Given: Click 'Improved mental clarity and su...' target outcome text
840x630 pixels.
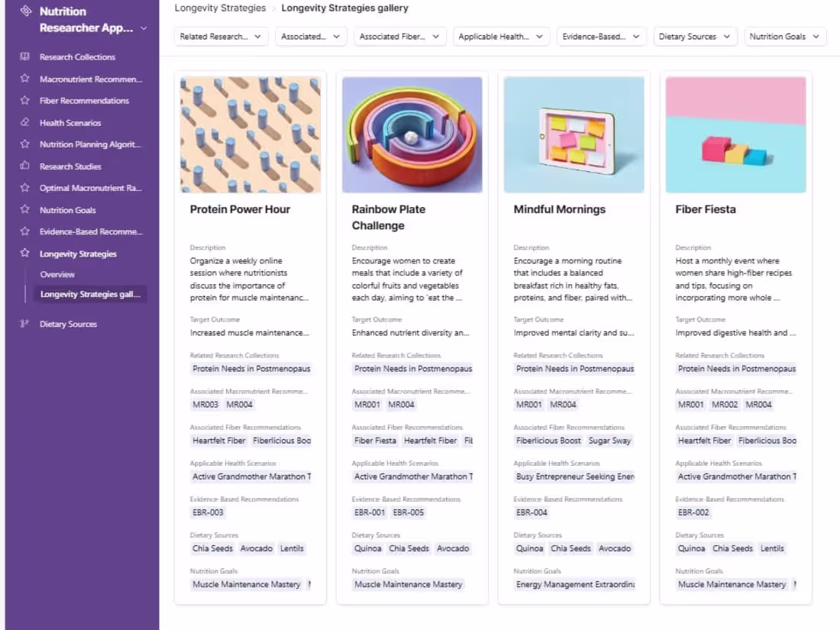Looking at the screenshot, I should pos(573,333).
